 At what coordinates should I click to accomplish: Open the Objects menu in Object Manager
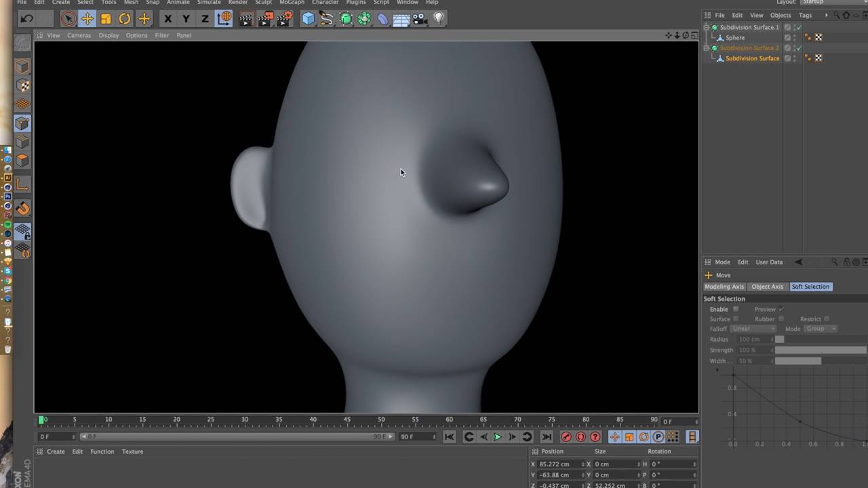[x=781, y=15]
